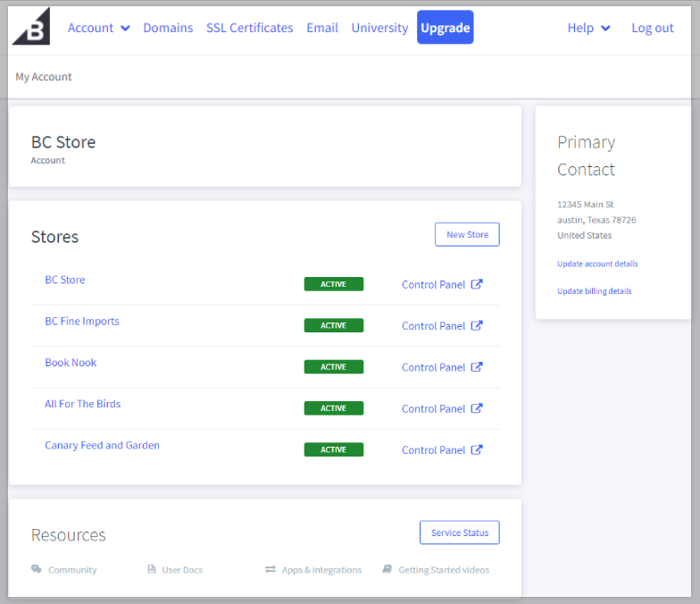Click Update billing details link
This screenshot has width=700, height=604.
coord(595,291)
